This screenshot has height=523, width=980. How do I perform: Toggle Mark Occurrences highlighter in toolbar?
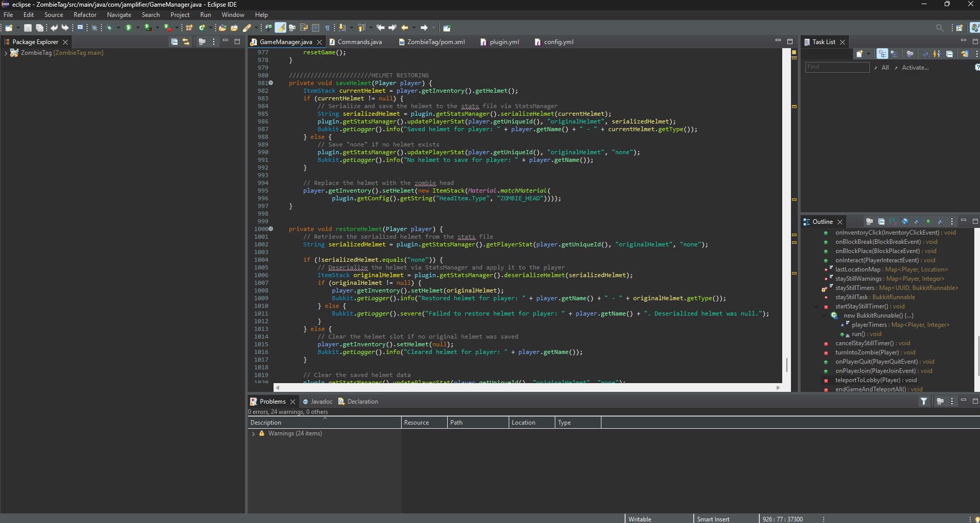coord(280,28)
